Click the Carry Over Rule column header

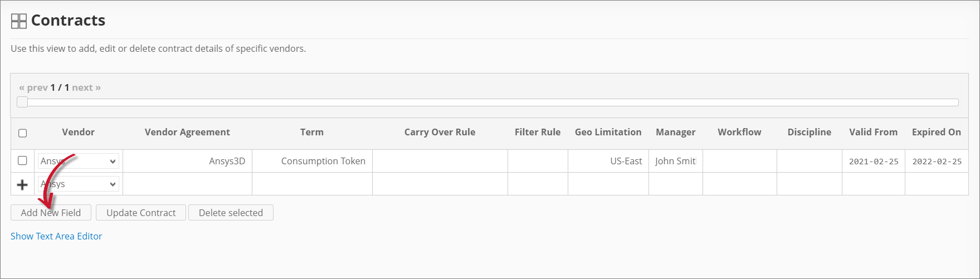(440, 133)
